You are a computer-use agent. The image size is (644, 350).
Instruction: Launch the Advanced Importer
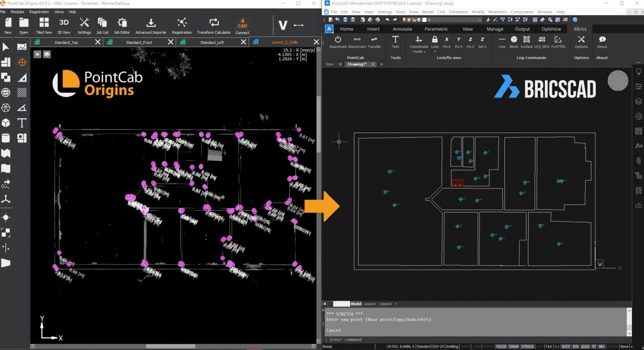click(x=151, y=25)
